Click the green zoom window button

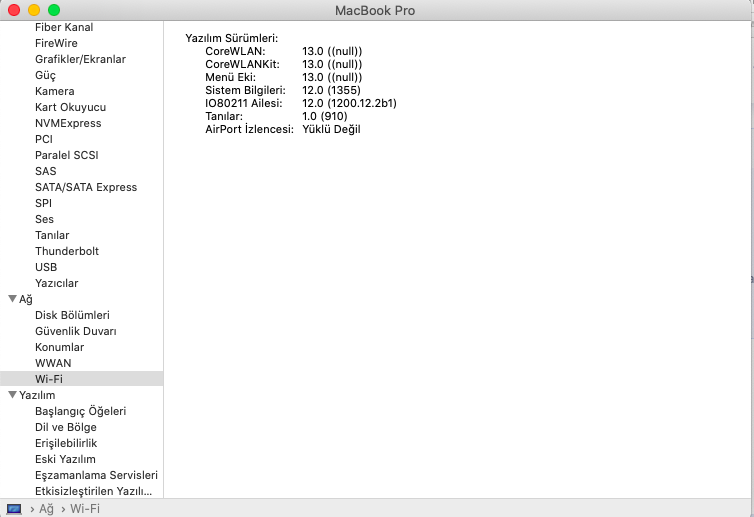(x=54, y=9)
